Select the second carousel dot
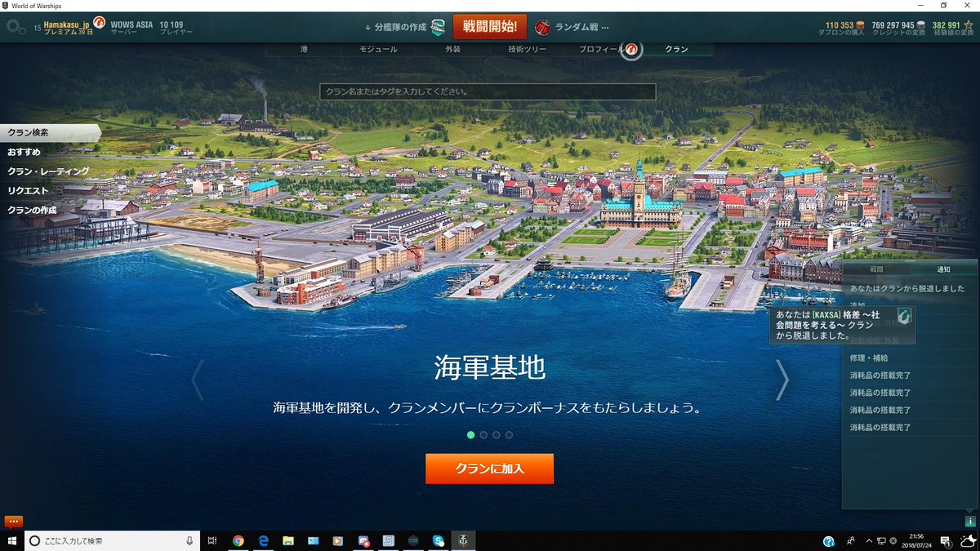The height and width of the screenshot is (551, 980). (483, 435)
